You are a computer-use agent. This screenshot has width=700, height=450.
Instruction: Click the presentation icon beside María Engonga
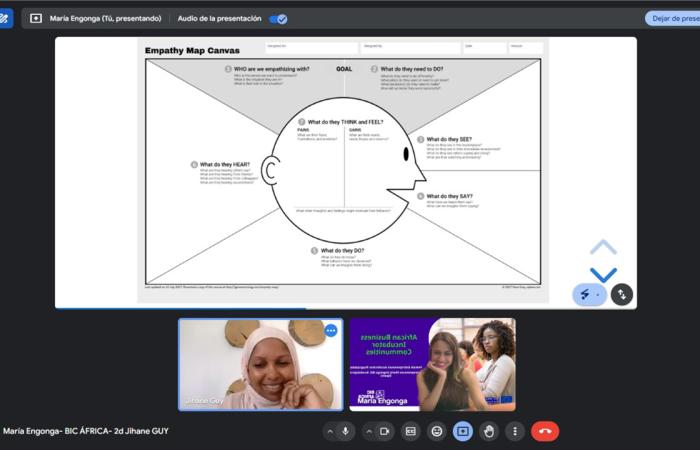tap(36, 18)
